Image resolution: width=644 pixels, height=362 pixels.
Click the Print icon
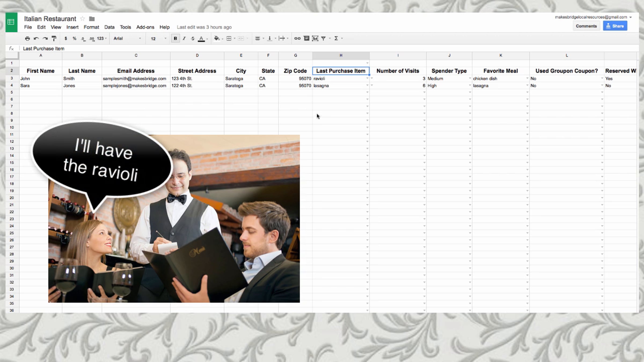pos(27,38)
